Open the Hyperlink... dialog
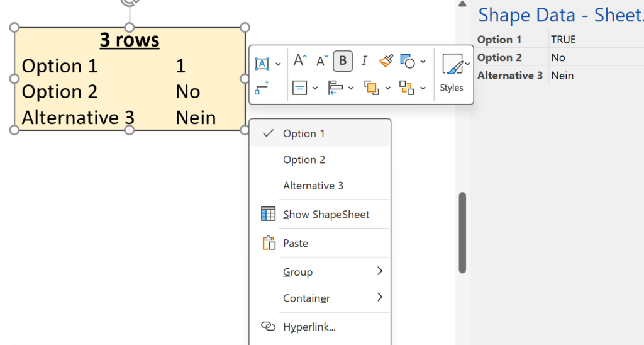The width and height of the screenshot is (644, 345). [309, 327]
